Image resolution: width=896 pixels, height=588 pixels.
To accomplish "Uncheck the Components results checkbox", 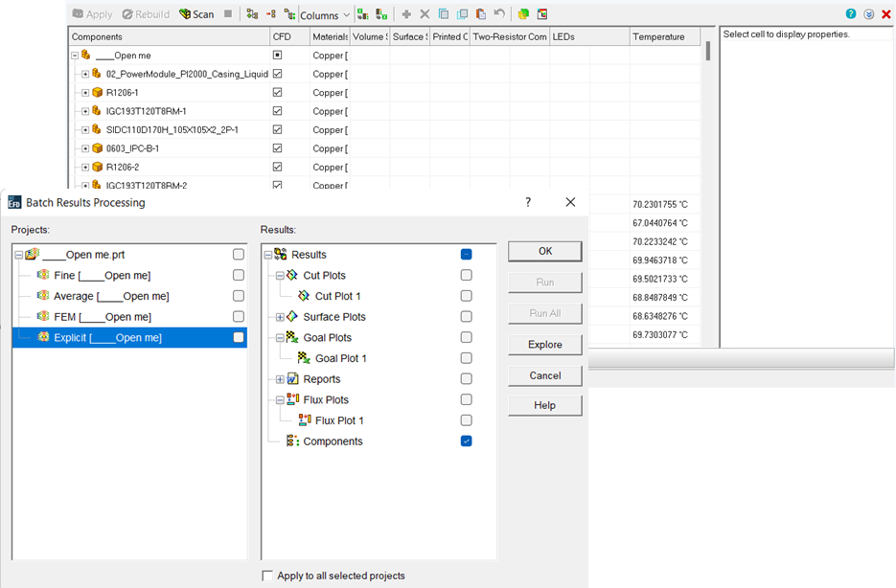I will (x=467, y=441).
